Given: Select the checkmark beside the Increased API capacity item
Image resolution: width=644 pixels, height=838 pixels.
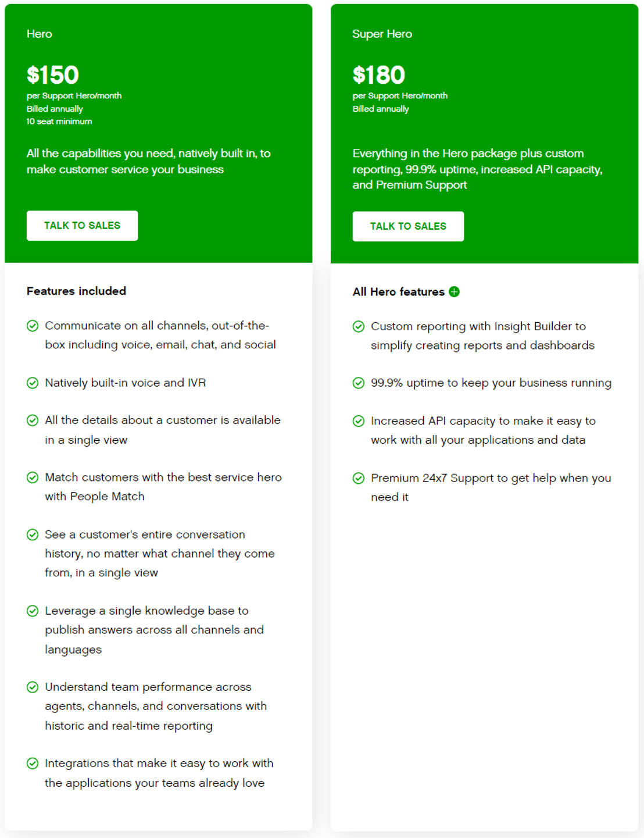Looking at the screenshot, I should point(358,420).
